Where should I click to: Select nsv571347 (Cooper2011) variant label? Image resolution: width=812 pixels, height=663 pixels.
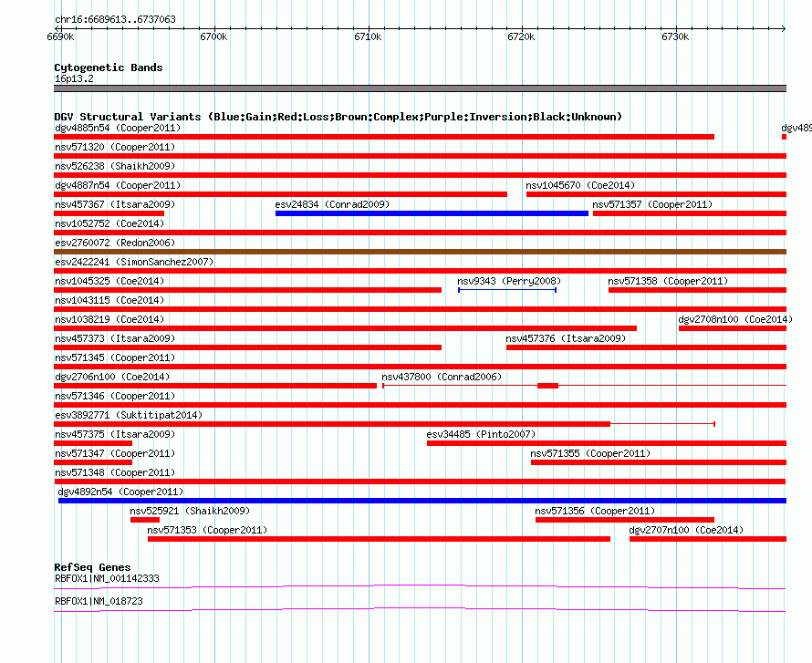[115, 453]
